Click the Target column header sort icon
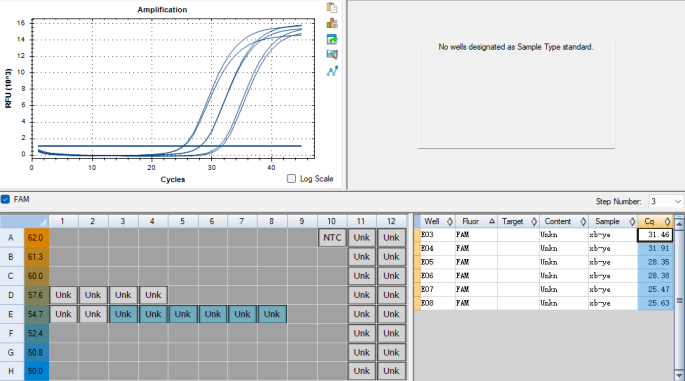Image resolution: width=685 pixels, height=381 pixels. click(534, 222)
